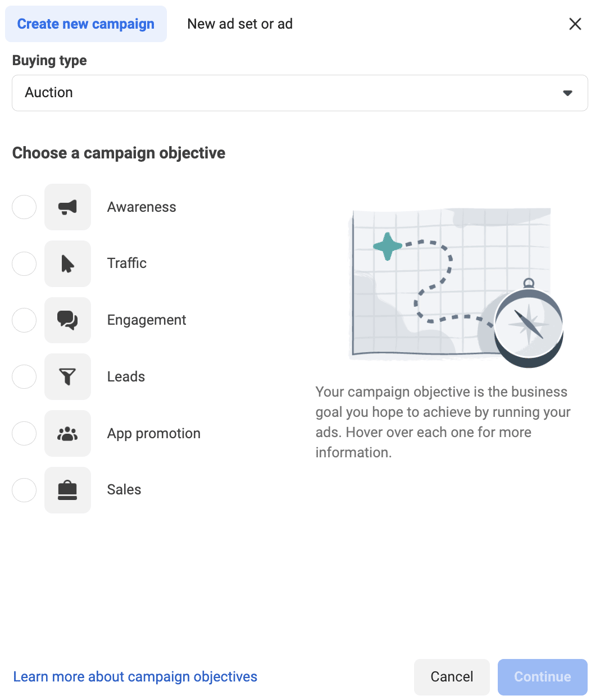Click the Continue button

point(542,677)
